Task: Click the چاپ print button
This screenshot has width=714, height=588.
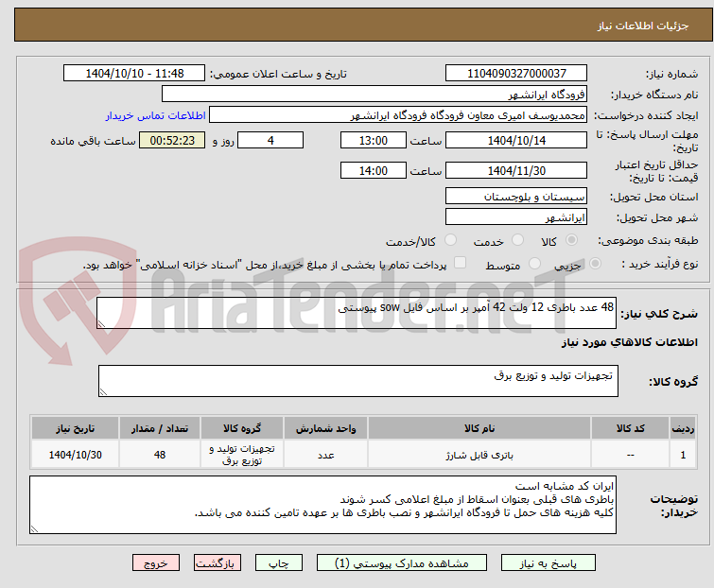Action: click(x=279, y=563)
